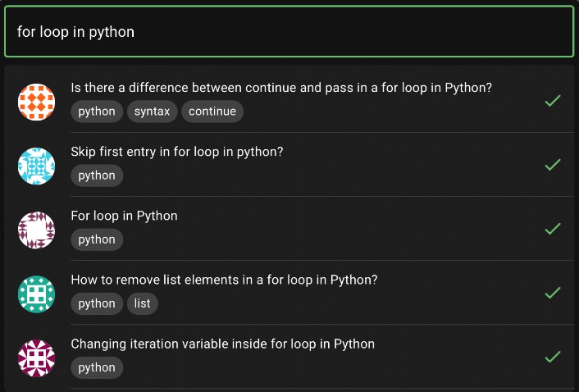579x392 pixels.
Task: Open 'Is there a difference between continue and pass' question
Action: click(x=280, y=88)
